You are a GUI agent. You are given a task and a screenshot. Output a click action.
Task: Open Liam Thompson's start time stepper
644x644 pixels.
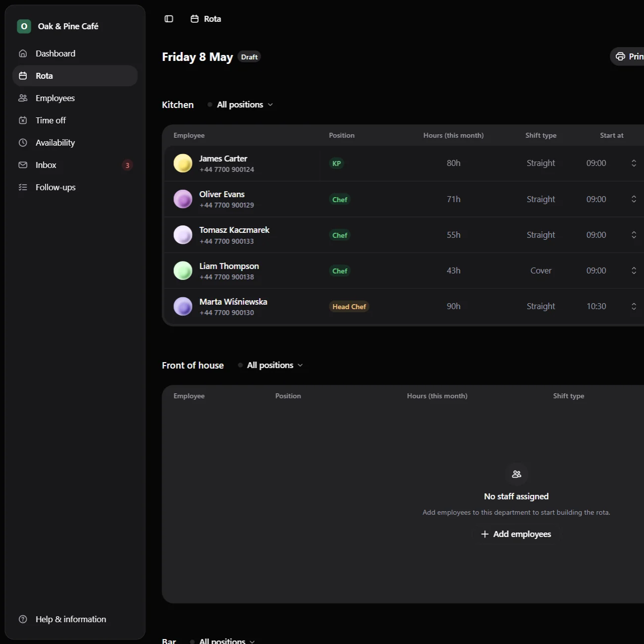pyautogui.click(x=634, y=270)
